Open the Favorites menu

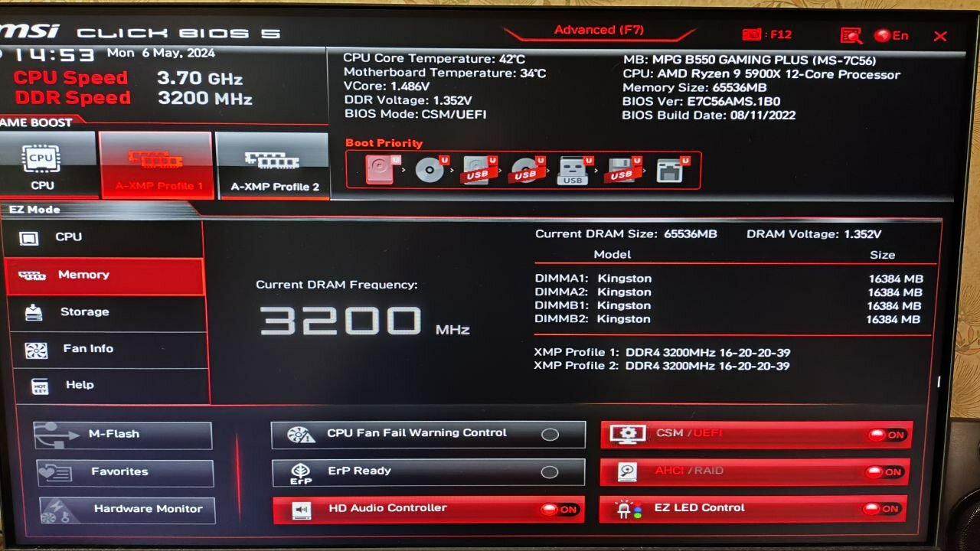pos(126,472)
